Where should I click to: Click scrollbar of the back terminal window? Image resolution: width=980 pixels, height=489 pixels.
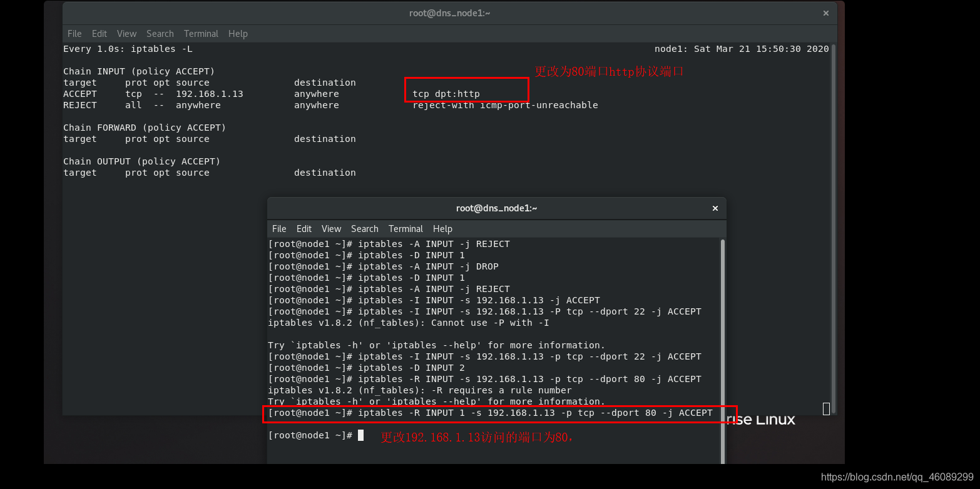coord(834,228)
